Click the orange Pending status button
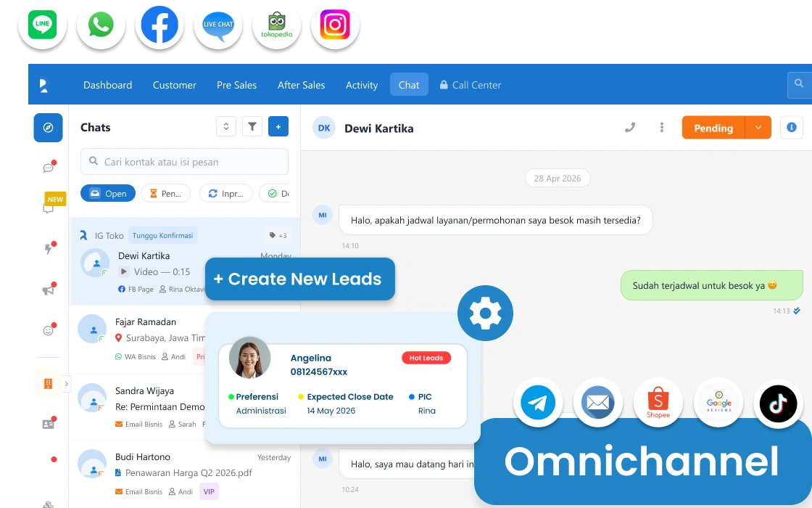The width and height of the screenshot is (812, 508). click(x=713, y=128)
